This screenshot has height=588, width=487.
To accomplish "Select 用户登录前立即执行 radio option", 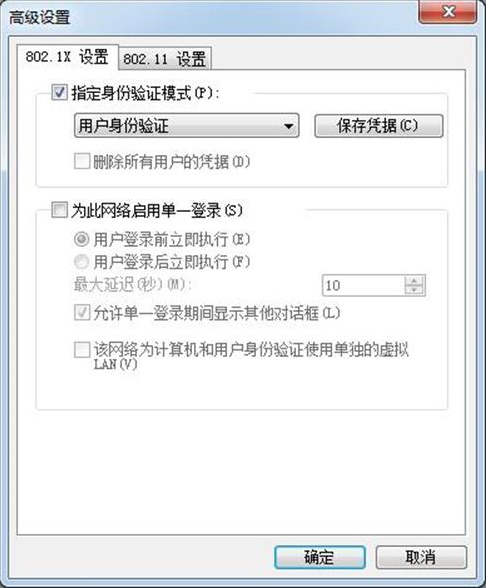I will coord(81,239).
